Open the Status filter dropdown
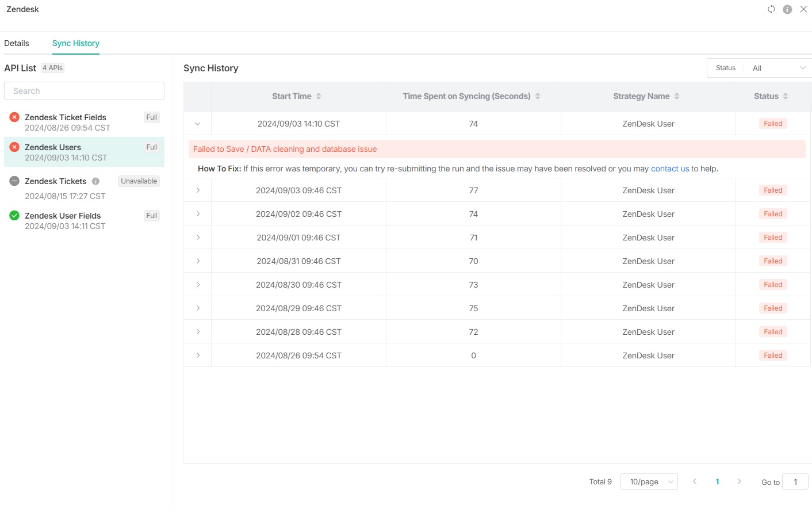The image size is (812, 516). tap(777, 68)
